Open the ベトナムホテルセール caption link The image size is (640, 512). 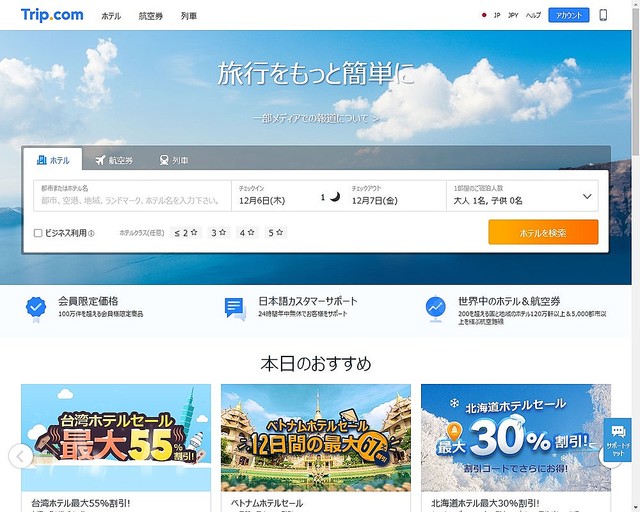tap(267, 503)
